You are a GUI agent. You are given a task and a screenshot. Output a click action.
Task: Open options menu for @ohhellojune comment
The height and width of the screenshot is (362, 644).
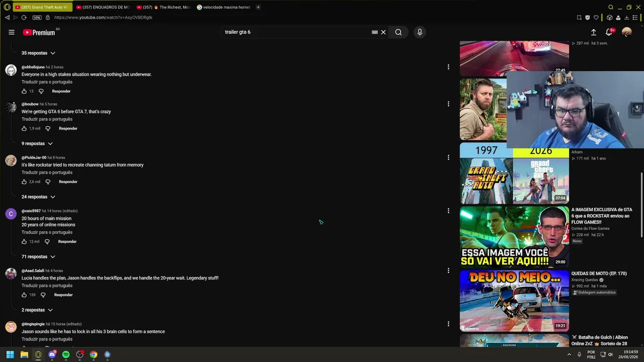(448, 67)
